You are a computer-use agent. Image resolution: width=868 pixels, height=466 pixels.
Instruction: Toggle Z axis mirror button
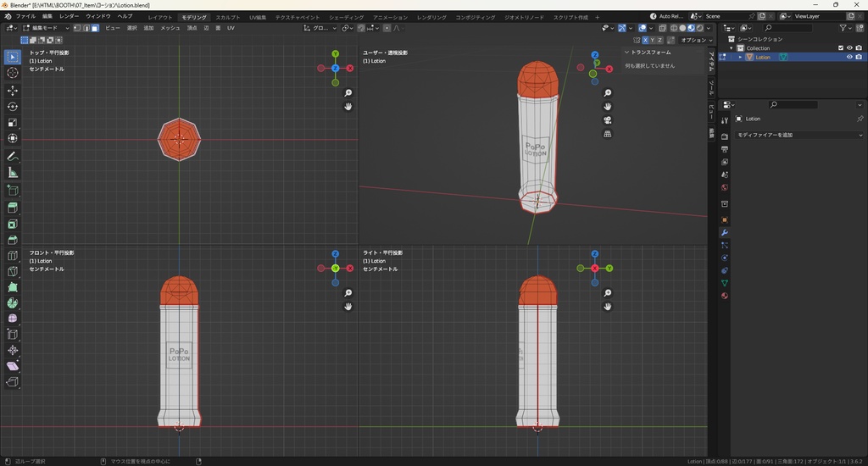click(x=659, y=40)
